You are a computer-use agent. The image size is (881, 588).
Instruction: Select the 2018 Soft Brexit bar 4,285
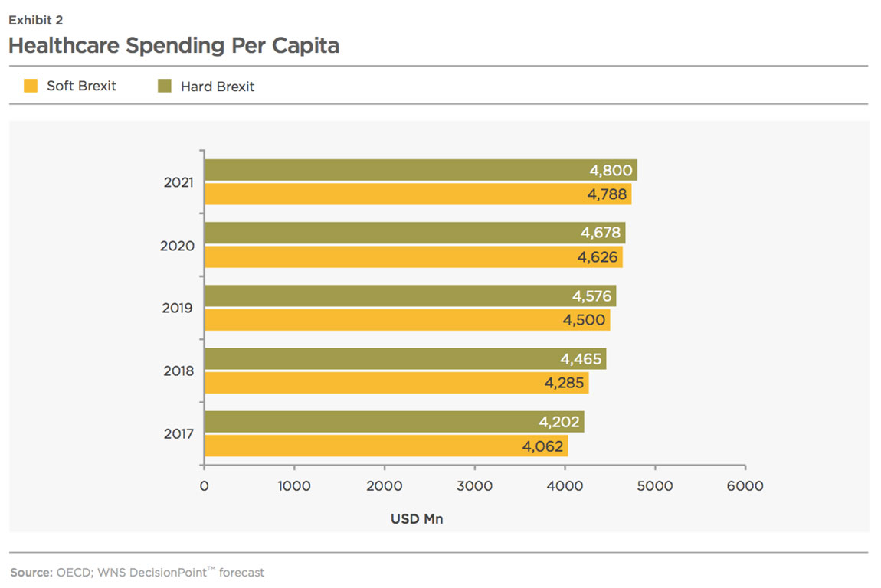pos(397,383)
